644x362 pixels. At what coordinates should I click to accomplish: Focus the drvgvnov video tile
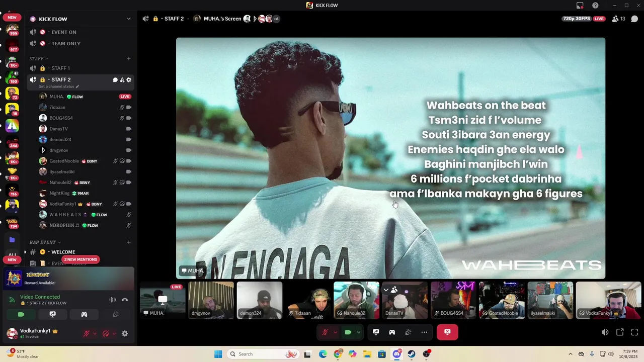(x=211, y=300)
